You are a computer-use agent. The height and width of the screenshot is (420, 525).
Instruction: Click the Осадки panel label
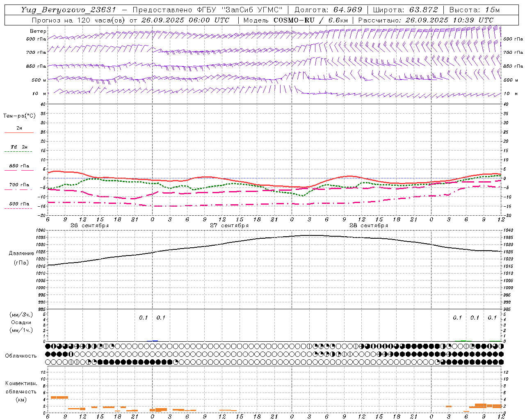(21, 322)
